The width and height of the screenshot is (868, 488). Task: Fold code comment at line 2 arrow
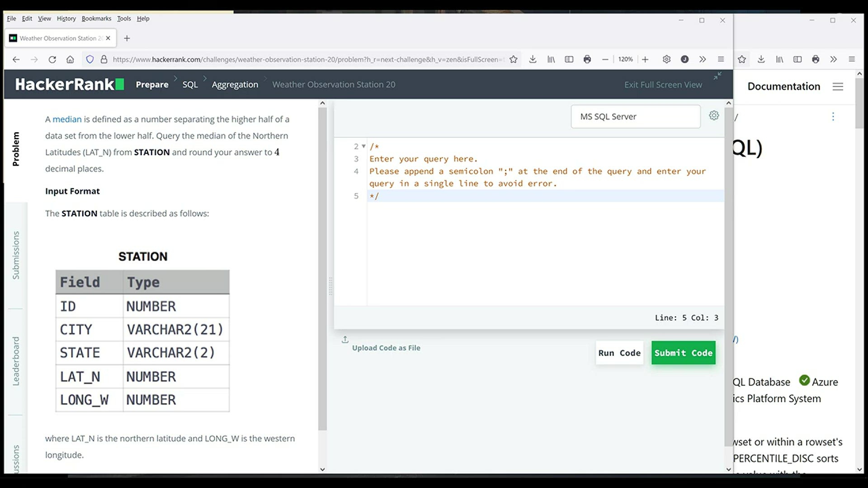[x=363, y=146]
